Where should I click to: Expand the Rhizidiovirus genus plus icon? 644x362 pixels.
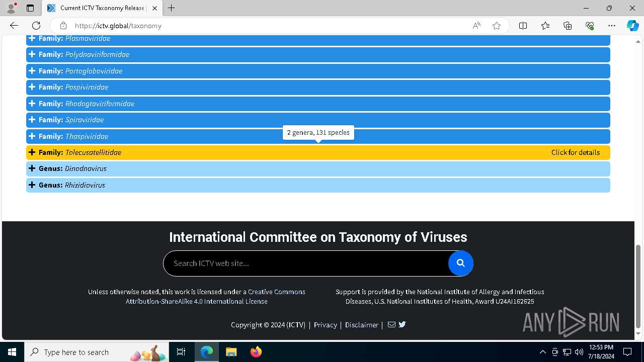(x=32, y=185)
